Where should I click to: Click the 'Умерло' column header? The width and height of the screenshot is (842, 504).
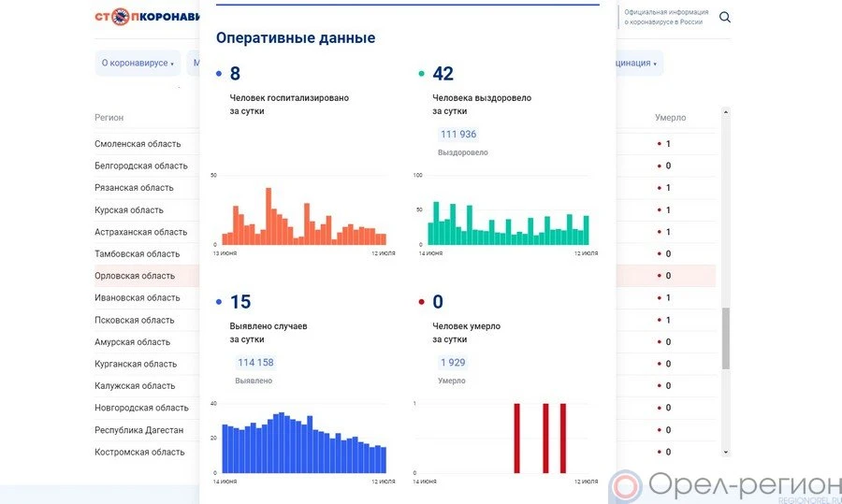670,118
